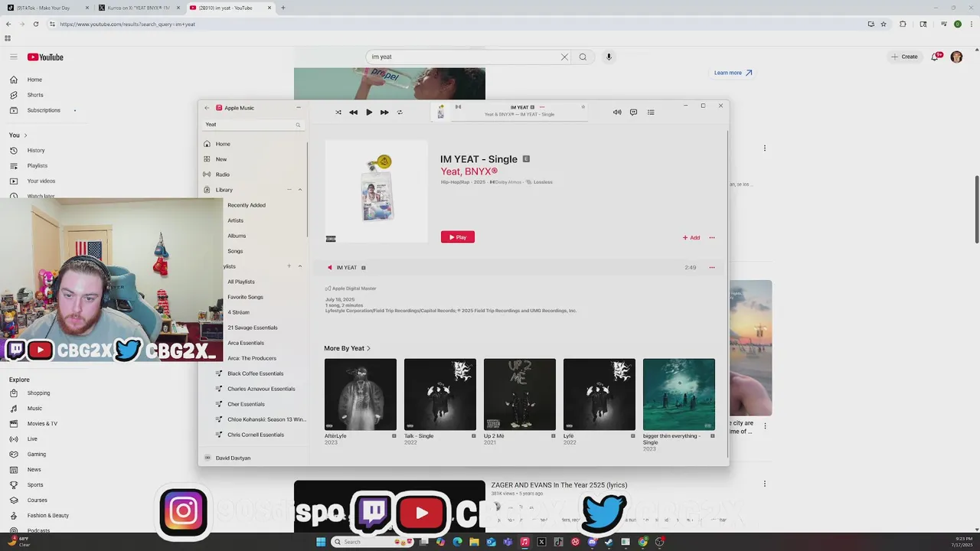
Task: Open Chris Cornell Essentials playlist
Action: (256, 435)
